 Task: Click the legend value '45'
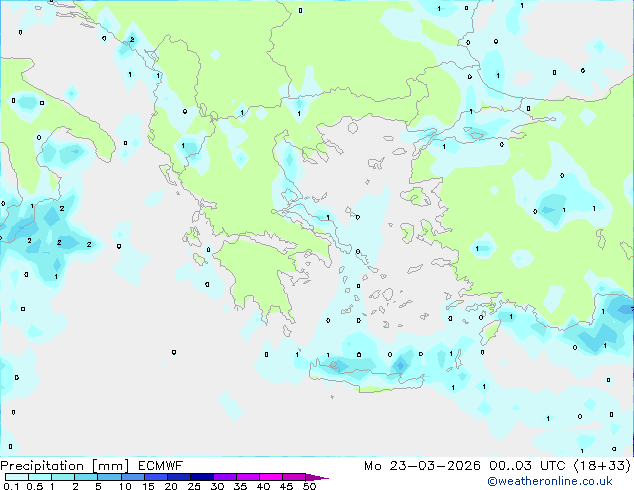tap(286, 486)
